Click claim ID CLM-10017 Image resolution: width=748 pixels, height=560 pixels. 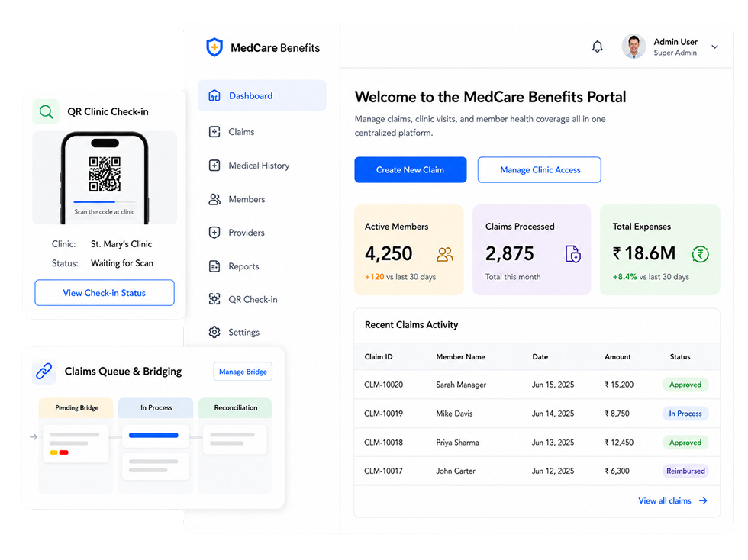(383, 471)
